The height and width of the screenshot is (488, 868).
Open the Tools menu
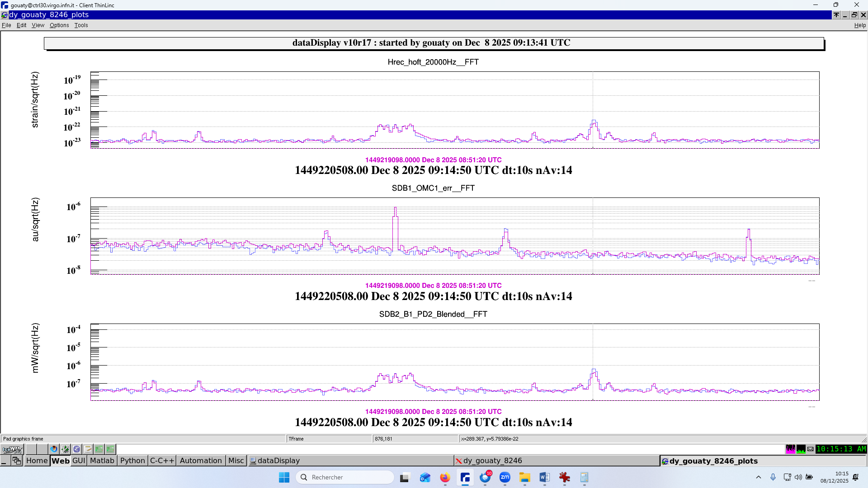tap(81, 25)
